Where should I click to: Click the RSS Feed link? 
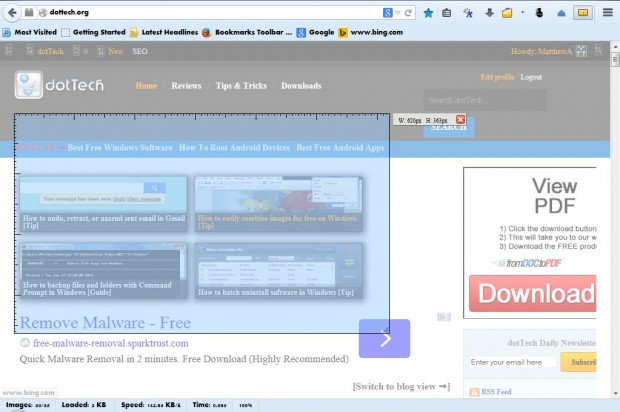click(x=496, y=392)
